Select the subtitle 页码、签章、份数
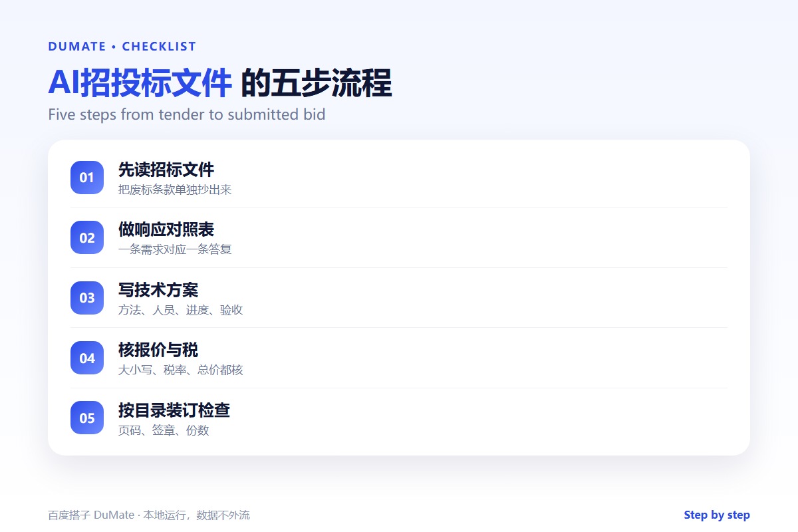This screenshot has height=532, width=798. (x=164, y=430)
